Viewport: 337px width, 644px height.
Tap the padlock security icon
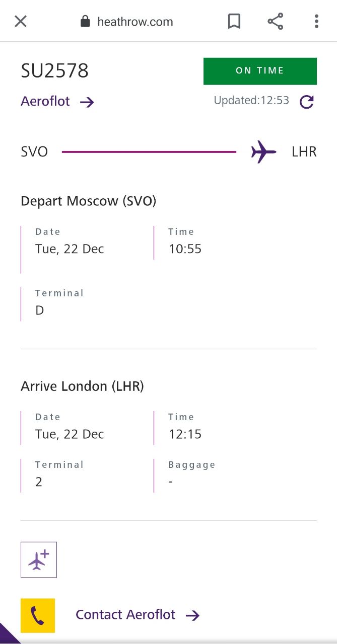pos(85,21)
